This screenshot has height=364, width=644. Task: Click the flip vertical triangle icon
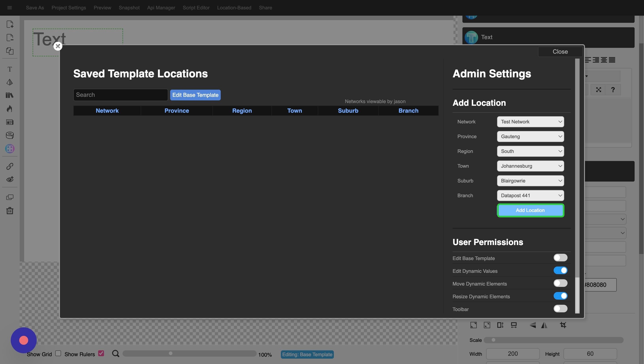pyautogui.click(x=532, y=325)
